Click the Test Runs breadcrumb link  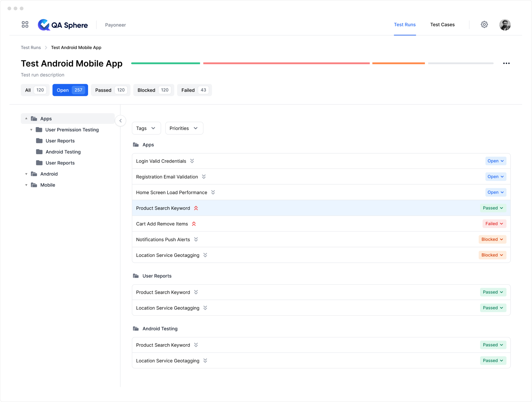31,47
